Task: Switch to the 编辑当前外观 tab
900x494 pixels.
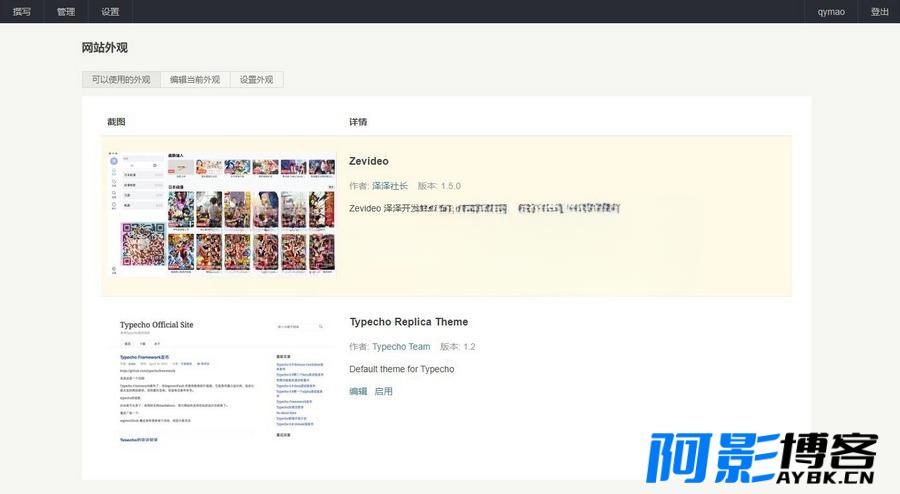Action: point(195,79)
